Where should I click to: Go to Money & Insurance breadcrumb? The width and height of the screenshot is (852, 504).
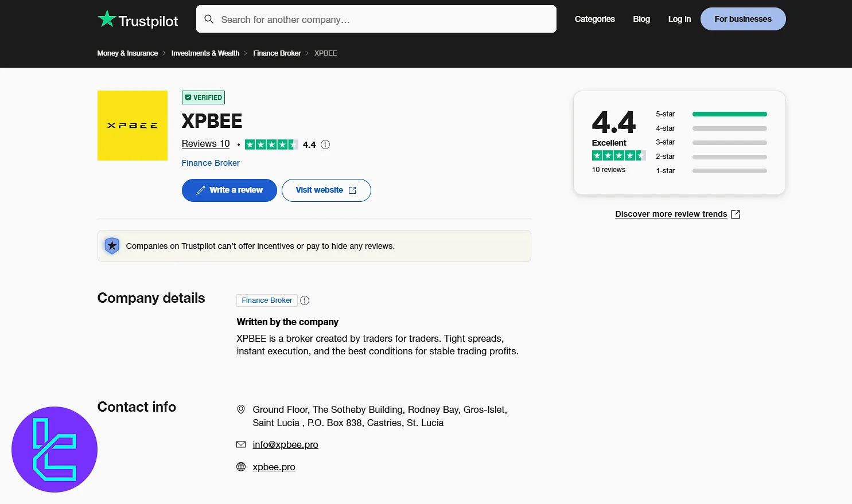127,53
